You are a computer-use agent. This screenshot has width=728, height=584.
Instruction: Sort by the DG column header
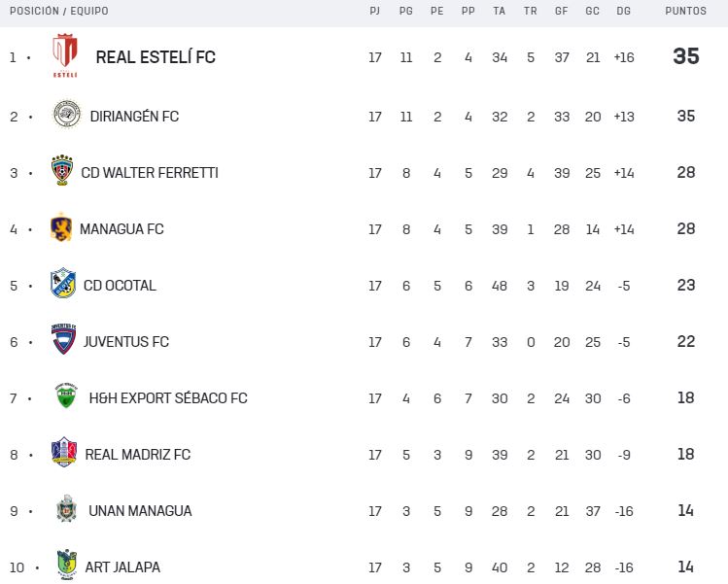(x=623, y=12)
